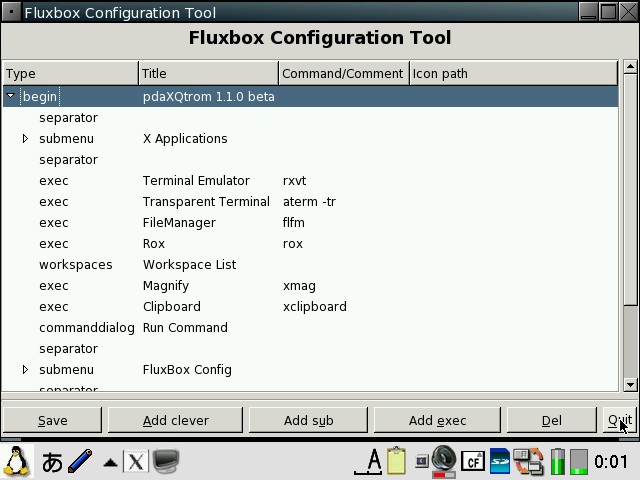Click the CF card tray icon
The height and width of the screenshot is (480, 640).
473,461
